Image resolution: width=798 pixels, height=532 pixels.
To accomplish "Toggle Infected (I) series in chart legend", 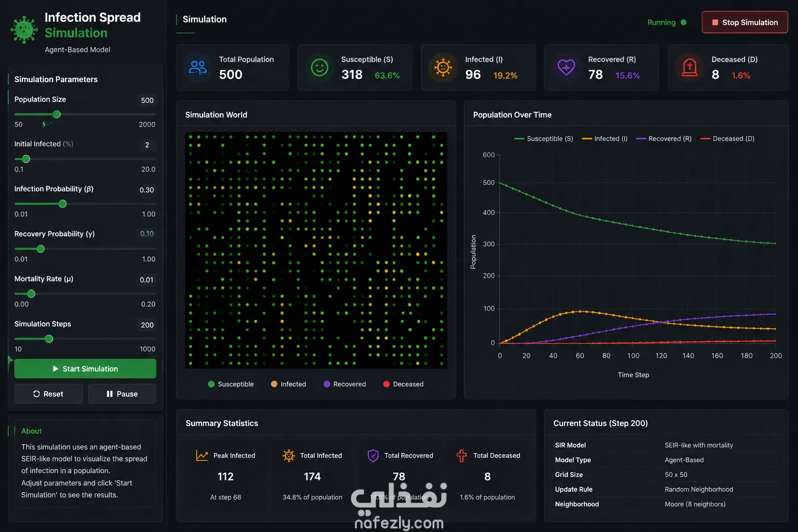I will [605, 139].
